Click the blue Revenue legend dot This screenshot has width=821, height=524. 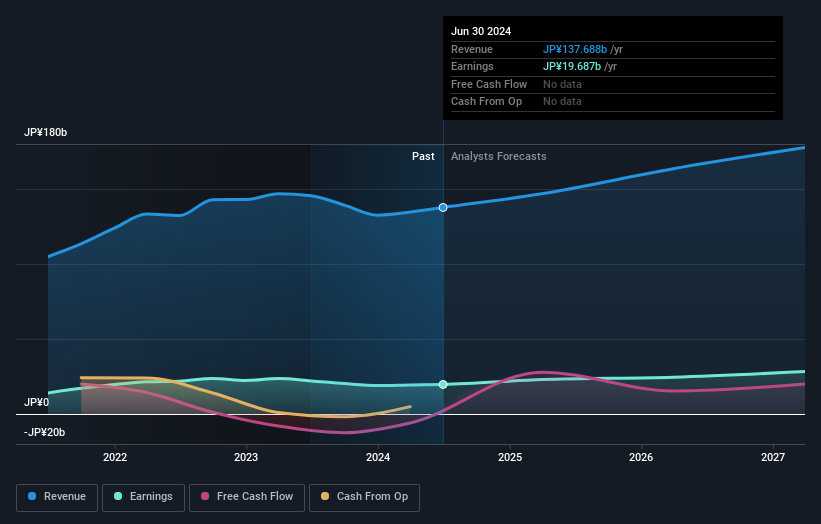coord(32,496)
